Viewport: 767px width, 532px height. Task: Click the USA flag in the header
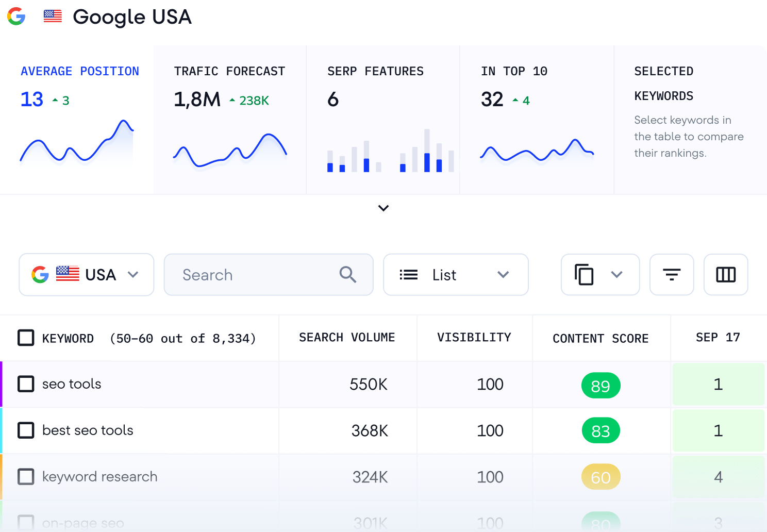tap(52, 16)
